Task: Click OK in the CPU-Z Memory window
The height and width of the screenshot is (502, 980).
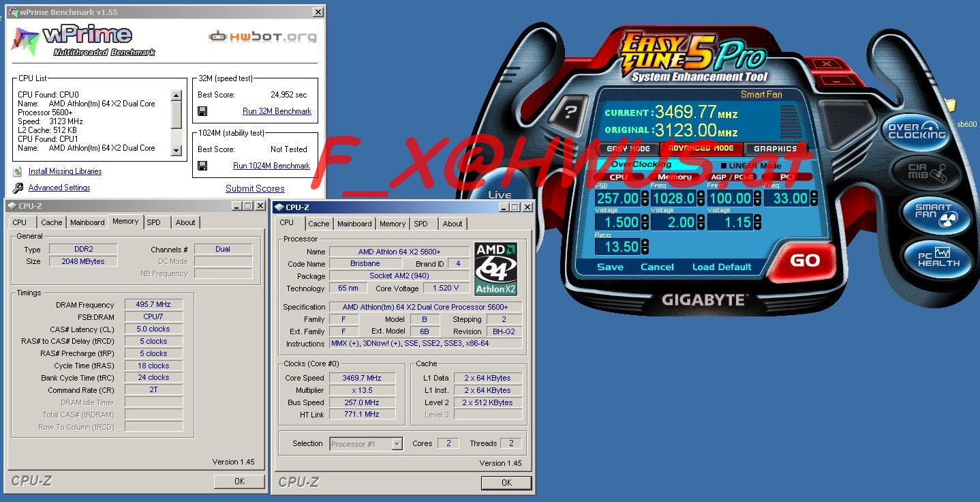Action: 239,482
